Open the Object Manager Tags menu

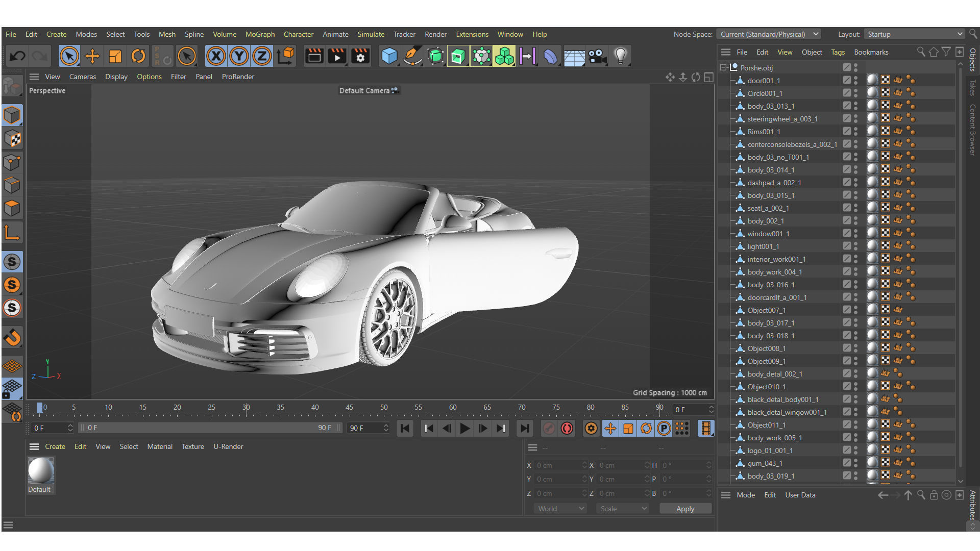[838, 52]
